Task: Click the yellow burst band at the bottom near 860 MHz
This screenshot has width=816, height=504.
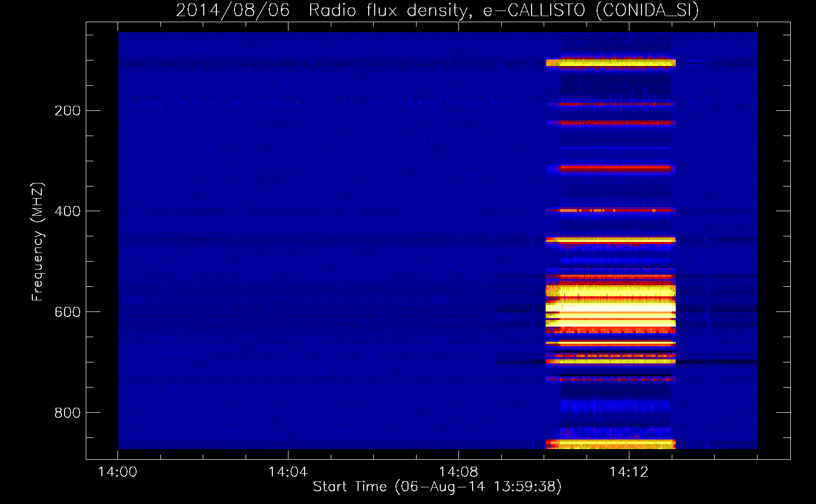Action: click(611, 444)
